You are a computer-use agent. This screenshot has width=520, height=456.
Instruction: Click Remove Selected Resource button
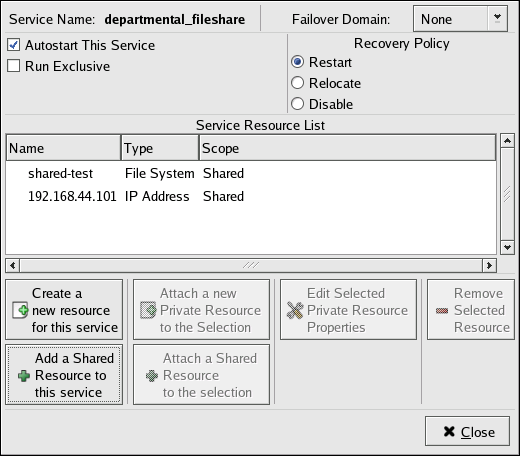(471, 310)
